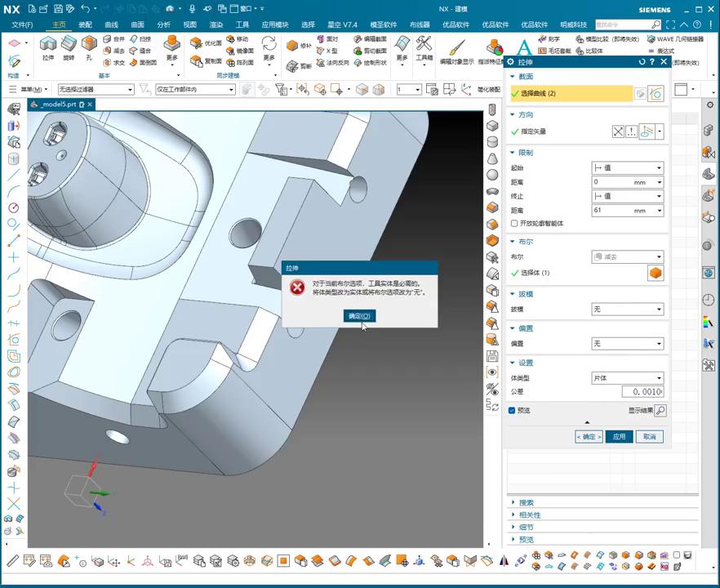Screen dimensions: 720x588
Task: Open the 偏置 offset dropdown
Action: [x=627, y=344]
